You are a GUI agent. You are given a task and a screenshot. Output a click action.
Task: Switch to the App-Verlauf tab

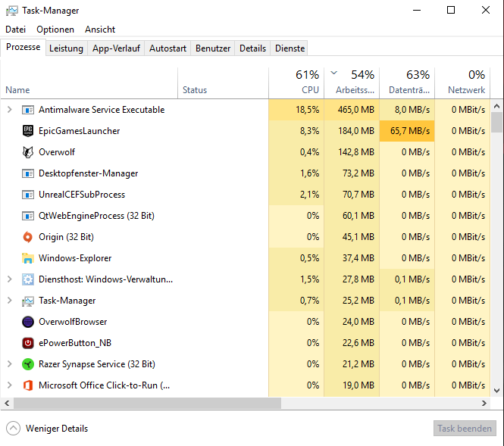coord(116,48)
